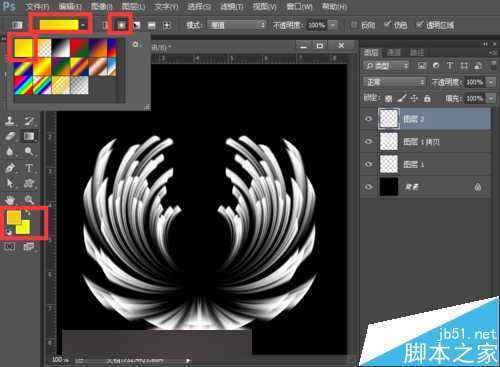The width and height of the screenshot is (500, 367).
Task: Open the 滤镜(T) menu
Action: [x=232, y=7]
